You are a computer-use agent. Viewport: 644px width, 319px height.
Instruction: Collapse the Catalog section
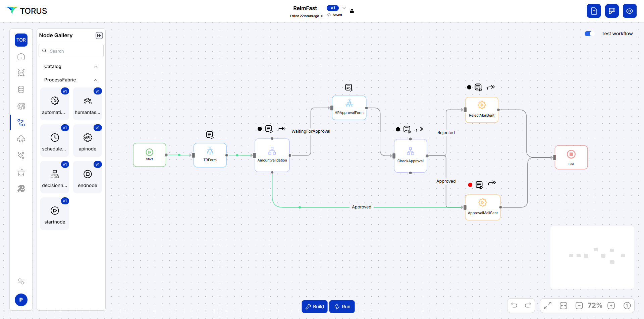pos(96,67)
